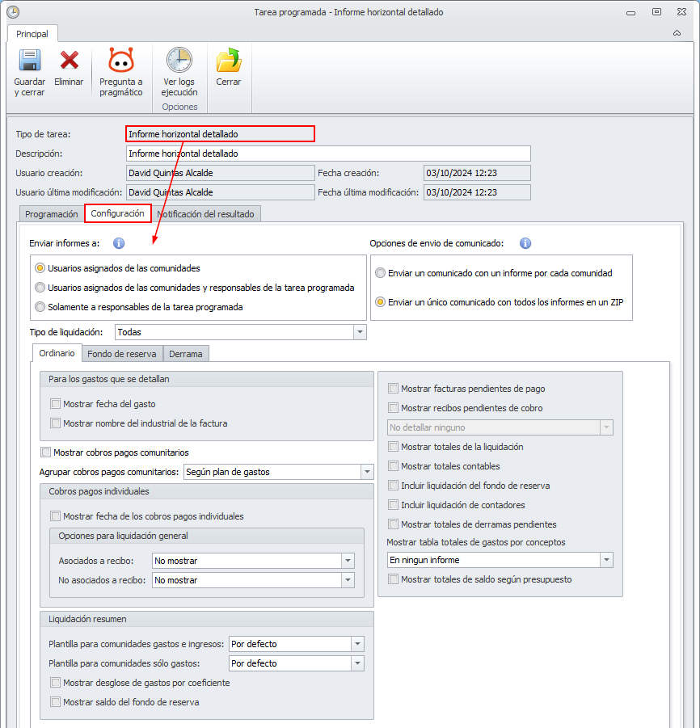The image size is (700, 728).
Task: Enable Mostrar desglose de gastos por coeficiente
Action: click(x=55, y=683)
